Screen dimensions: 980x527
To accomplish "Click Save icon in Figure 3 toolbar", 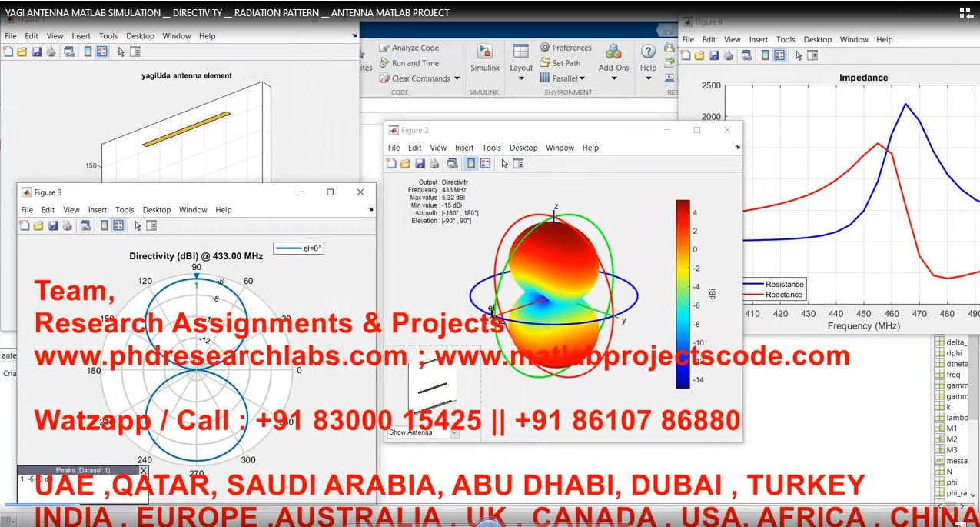I will point(53,225).
